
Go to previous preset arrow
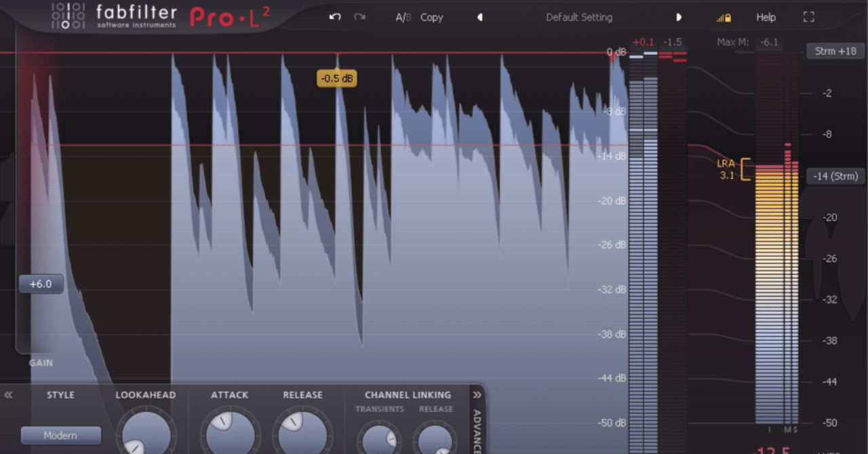coord(480,18)
